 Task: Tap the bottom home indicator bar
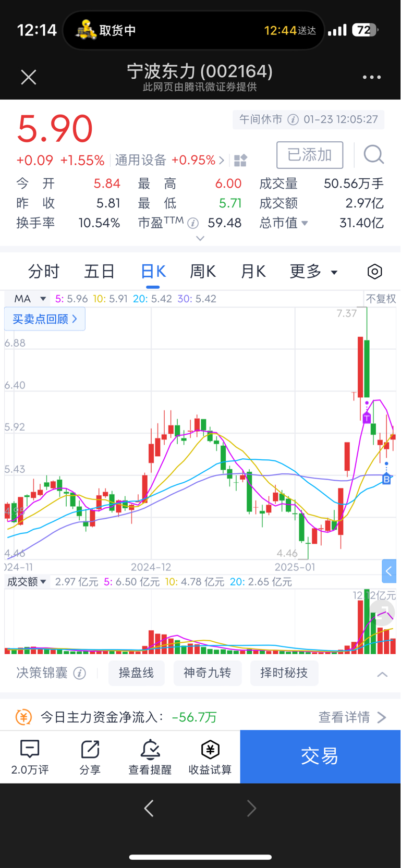(x=200, y=857)
